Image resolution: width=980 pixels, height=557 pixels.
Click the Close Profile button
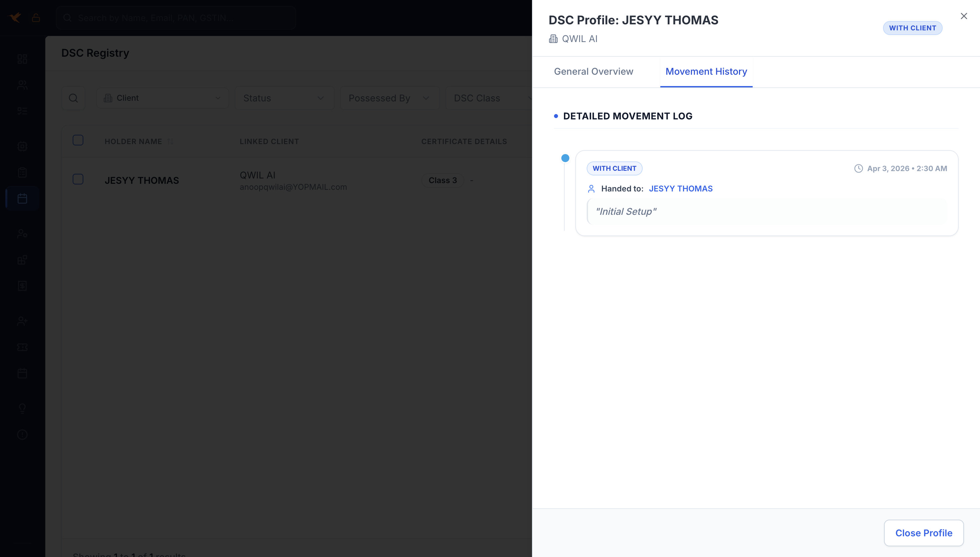point(923,533)
